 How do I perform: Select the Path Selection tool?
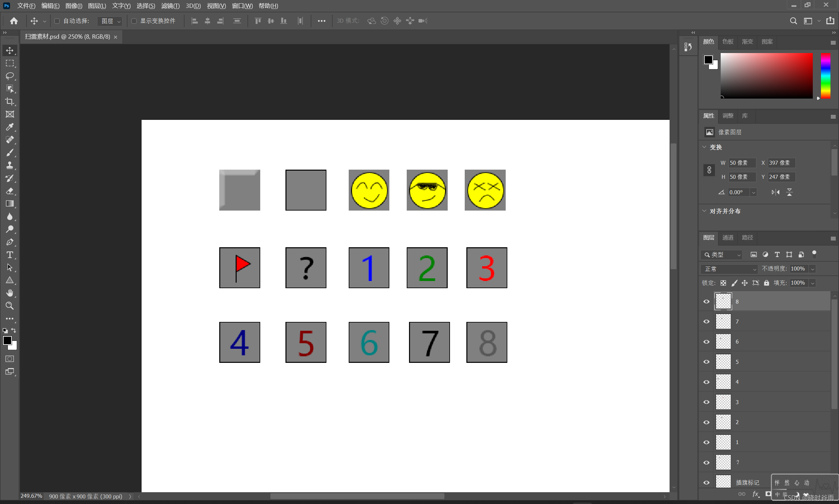click(x=10, y=268)
